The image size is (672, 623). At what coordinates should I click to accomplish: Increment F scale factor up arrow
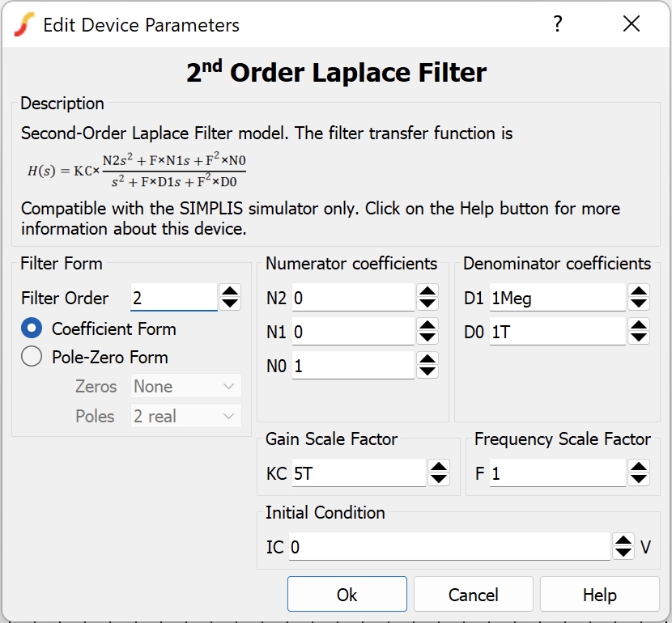tap(639, 467)
